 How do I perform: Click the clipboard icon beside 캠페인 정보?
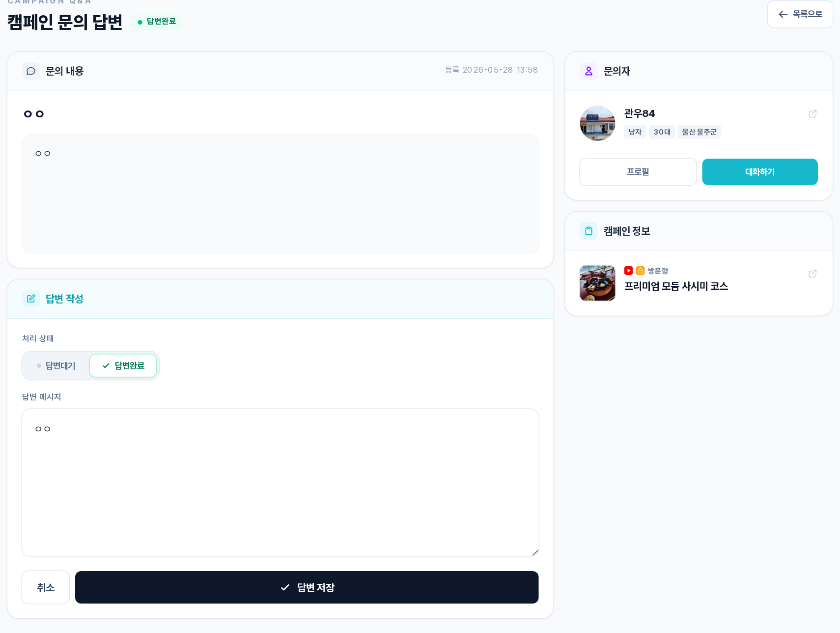(588, 231)
